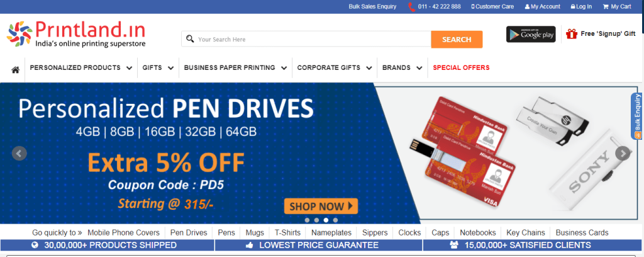This screenshot has width=644, height=257.
Task: Expand the Business Paper Printing menu
Action: (235, 68)
